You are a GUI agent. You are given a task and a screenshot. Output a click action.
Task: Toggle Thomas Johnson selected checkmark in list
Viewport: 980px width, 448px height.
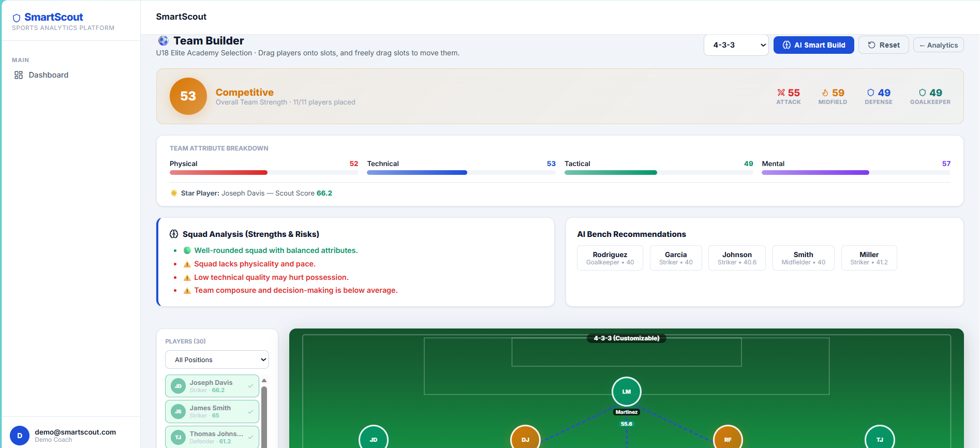(250, 437)
